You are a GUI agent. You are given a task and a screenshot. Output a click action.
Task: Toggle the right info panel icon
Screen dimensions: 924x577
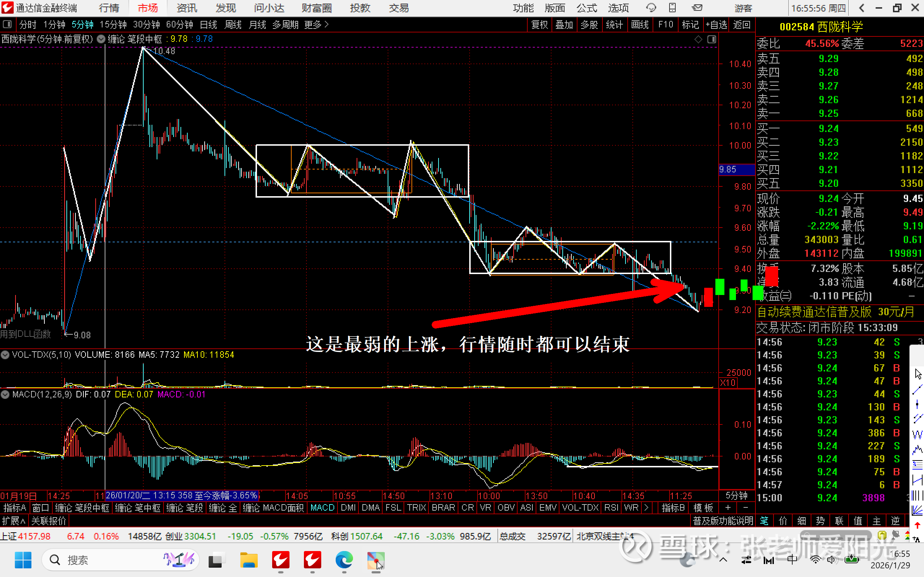tap(712, 39)
